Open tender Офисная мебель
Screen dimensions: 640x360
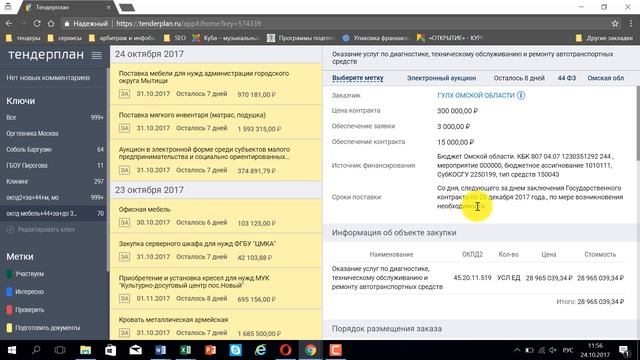tap(216, 216)
